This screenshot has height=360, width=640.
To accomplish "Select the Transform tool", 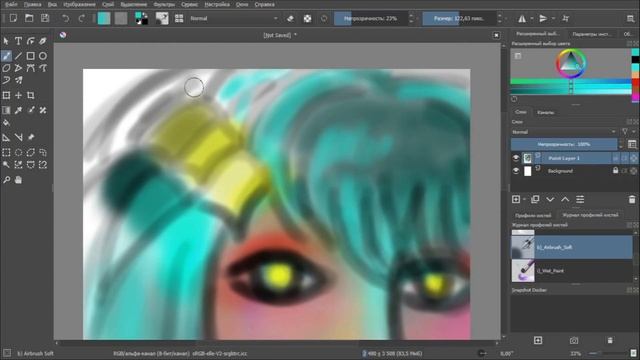I will pyautogui.click(x=6, y=95).
